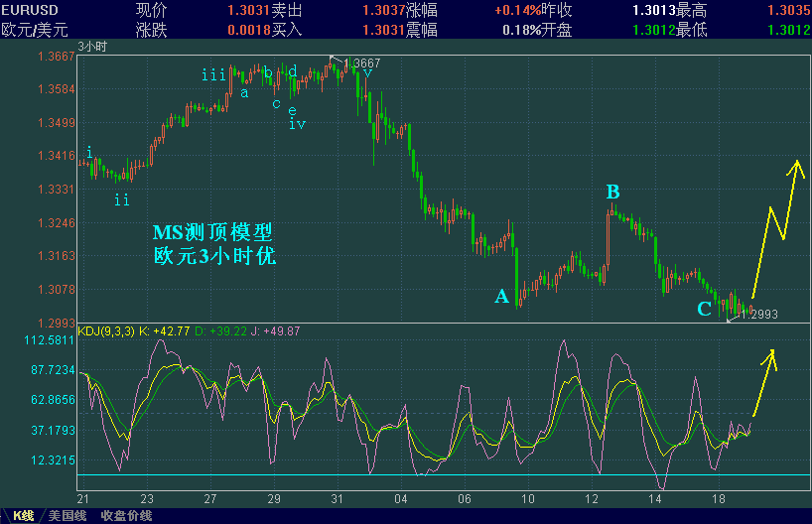812x524 pixels.
Task: Click date 31 on the time axis
Action: pyautogui.click(x=338, y=498)
